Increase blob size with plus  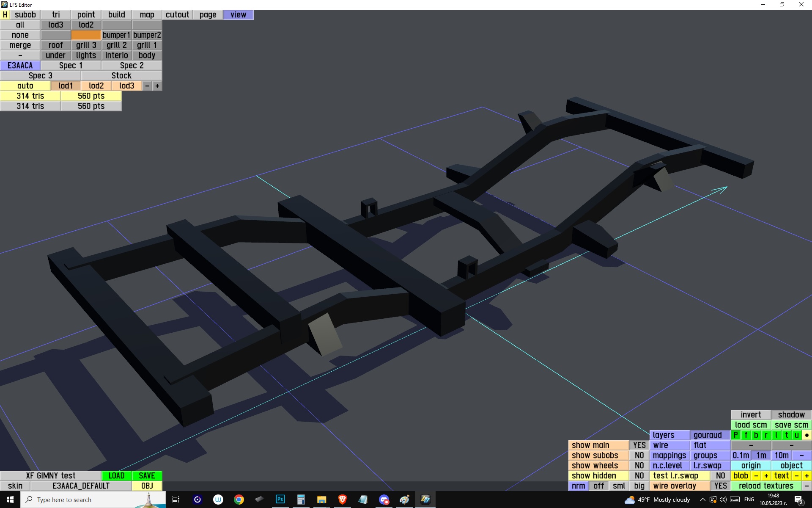pos(766,476)
